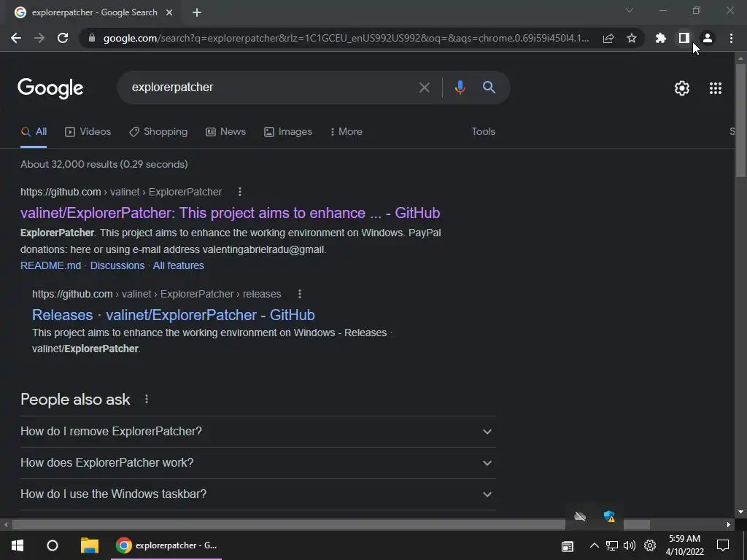Clear the search box text
The image size is (747, 560).
point(424,87)
